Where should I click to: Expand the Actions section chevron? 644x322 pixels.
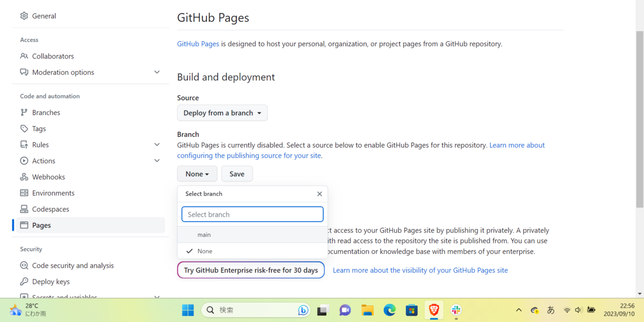[x=157, y=160]
